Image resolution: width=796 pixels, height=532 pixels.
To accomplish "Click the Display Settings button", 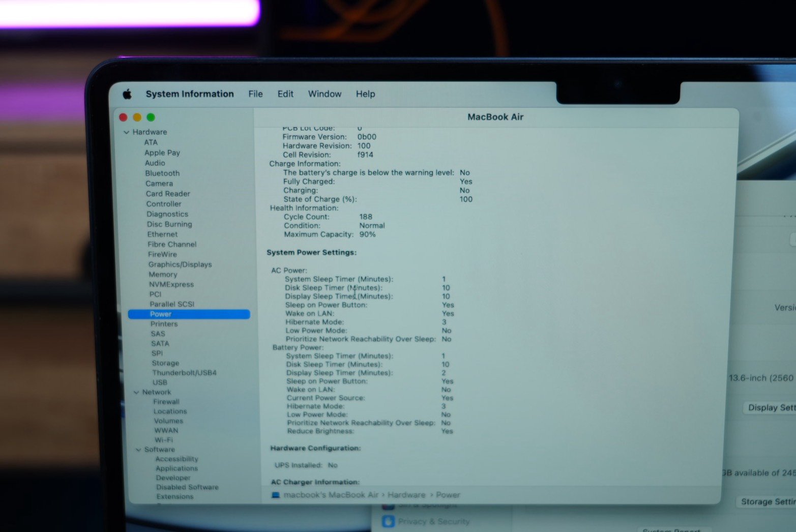I will click(x=770, y=407).
